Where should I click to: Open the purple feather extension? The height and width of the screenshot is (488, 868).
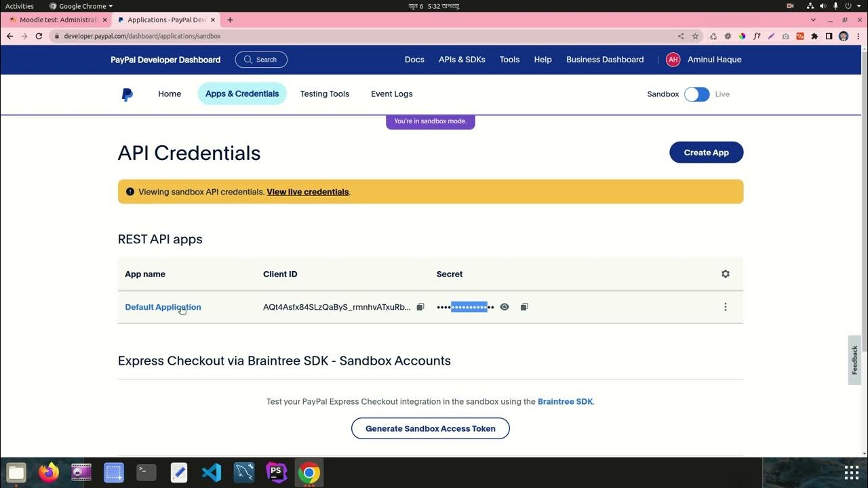pos(771,36)
